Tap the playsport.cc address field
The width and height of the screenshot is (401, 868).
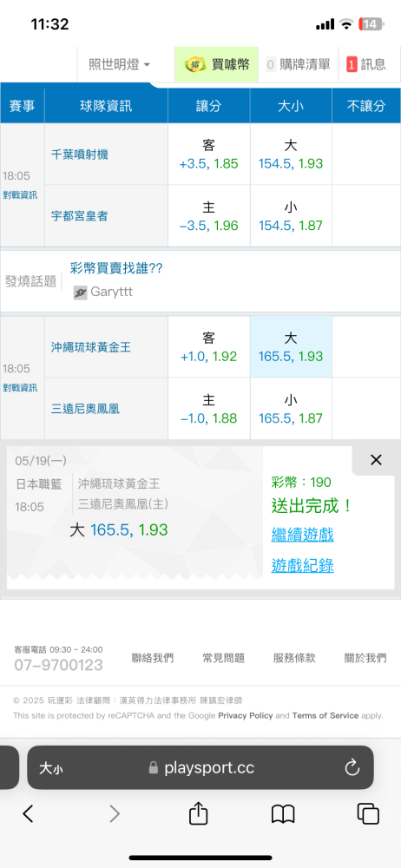pyautogui.click(x=200, y=767)
